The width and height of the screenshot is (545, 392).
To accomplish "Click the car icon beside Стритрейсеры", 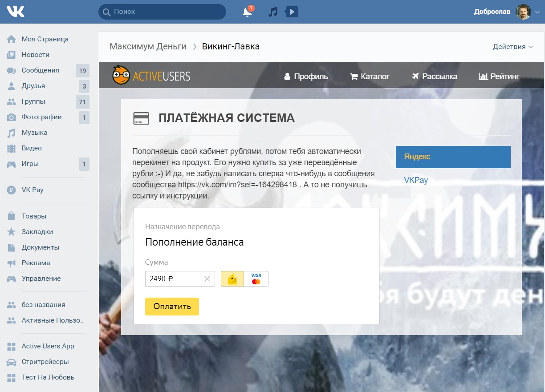I will (12, 362).
